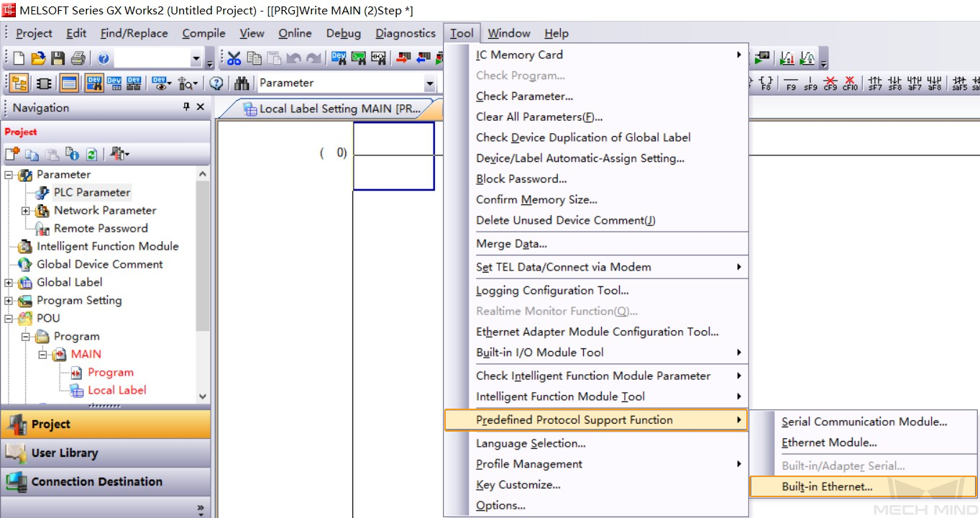Collapse the Parameter tree node

click(9, 175)
